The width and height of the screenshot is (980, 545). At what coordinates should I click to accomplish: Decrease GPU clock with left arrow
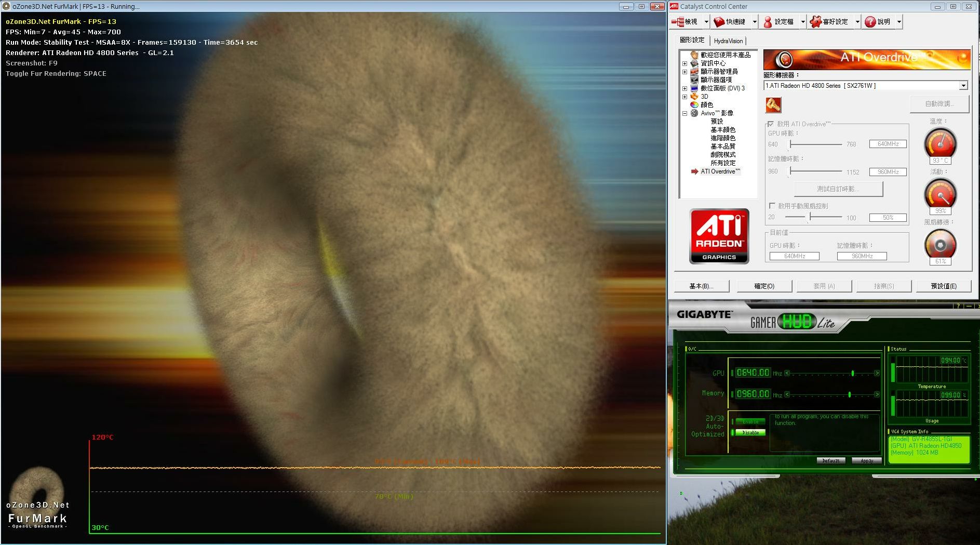pos(787,373)
